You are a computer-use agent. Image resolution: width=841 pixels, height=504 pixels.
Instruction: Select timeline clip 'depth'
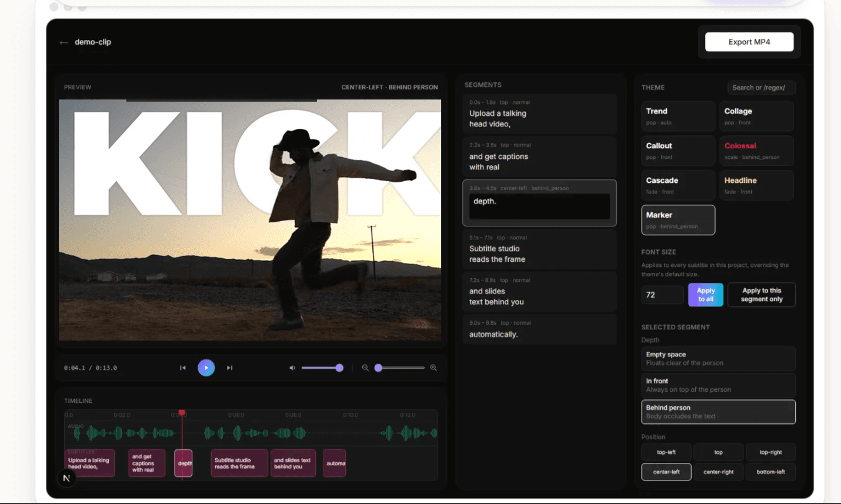click(x=183, y=463)
